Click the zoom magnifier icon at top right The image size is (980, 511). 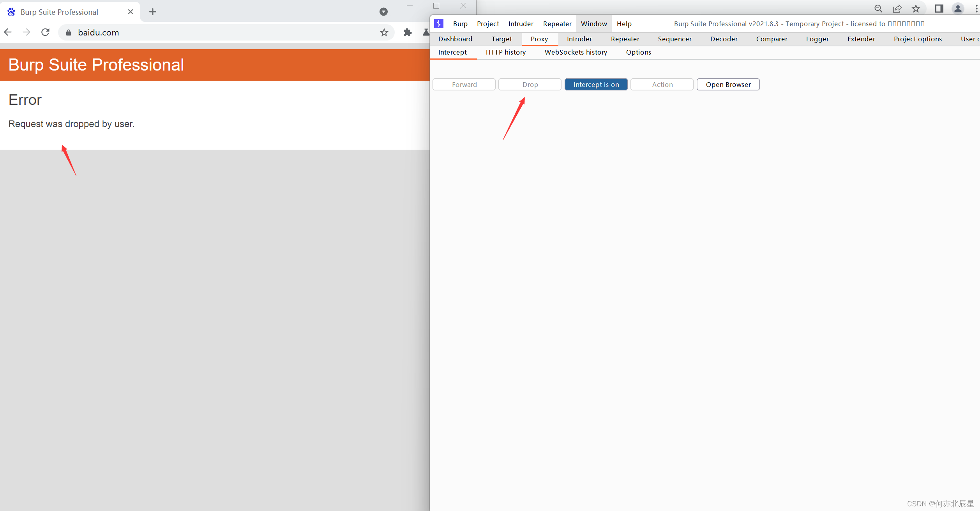point(878,9)
